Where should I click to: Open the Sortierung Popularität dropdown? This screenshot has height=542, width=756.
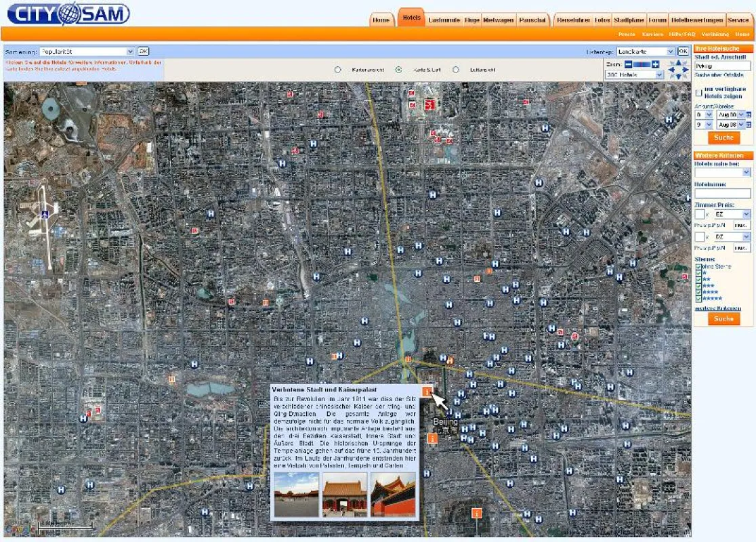click(x=87, y=51)
